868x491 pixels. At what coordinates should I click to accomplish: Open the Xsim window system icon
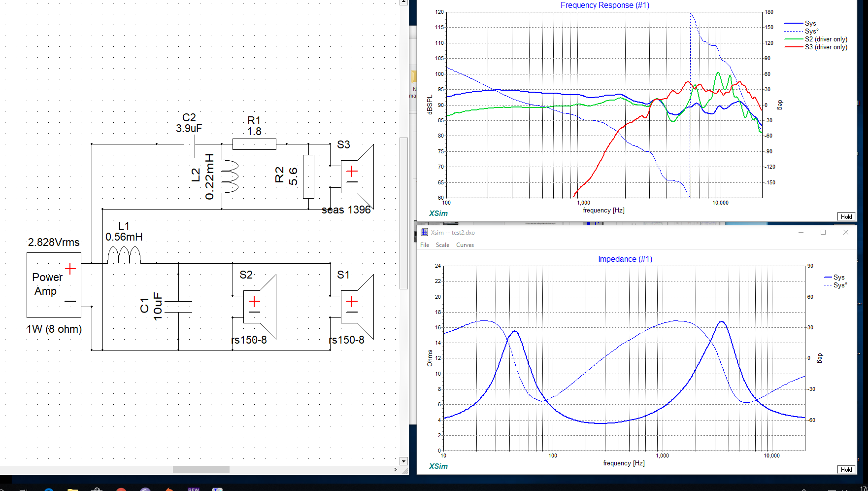click(x=424, y=232)
